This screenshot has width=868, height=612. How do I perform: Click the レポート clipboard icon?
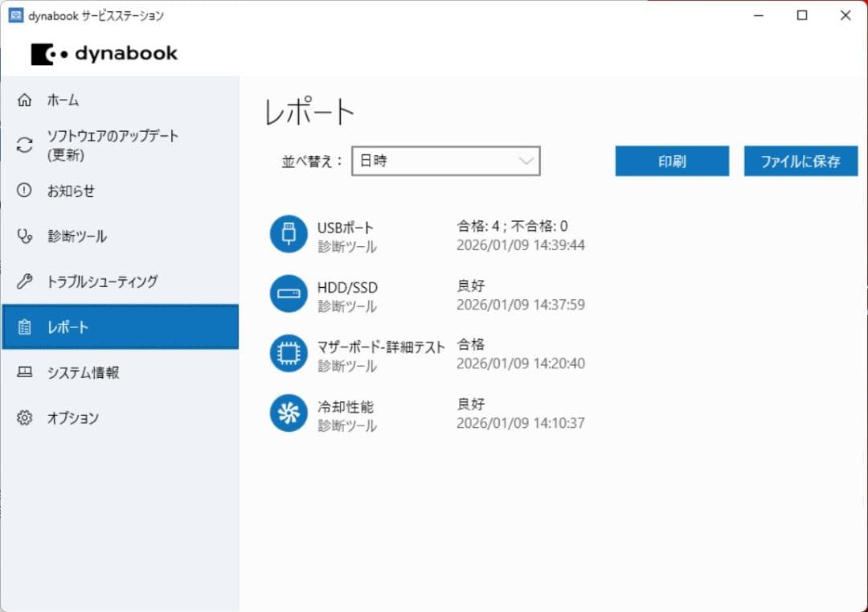24,327
